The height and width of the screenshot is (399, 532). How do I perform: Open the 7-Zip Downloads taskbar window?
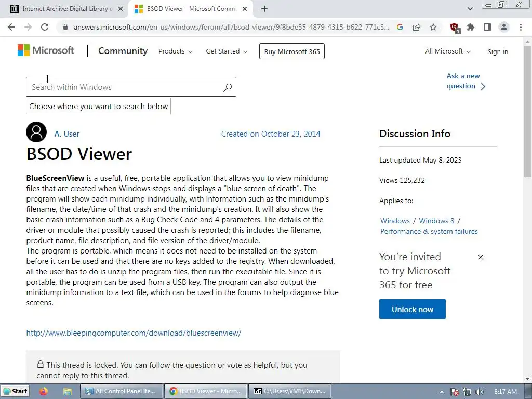290,391
